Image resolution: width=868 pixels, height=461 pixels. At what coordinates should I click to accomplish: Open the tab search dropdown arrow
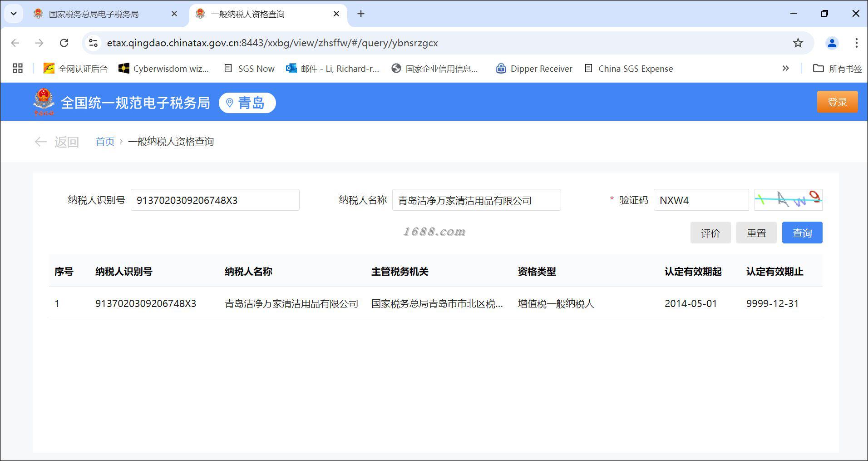14,14
